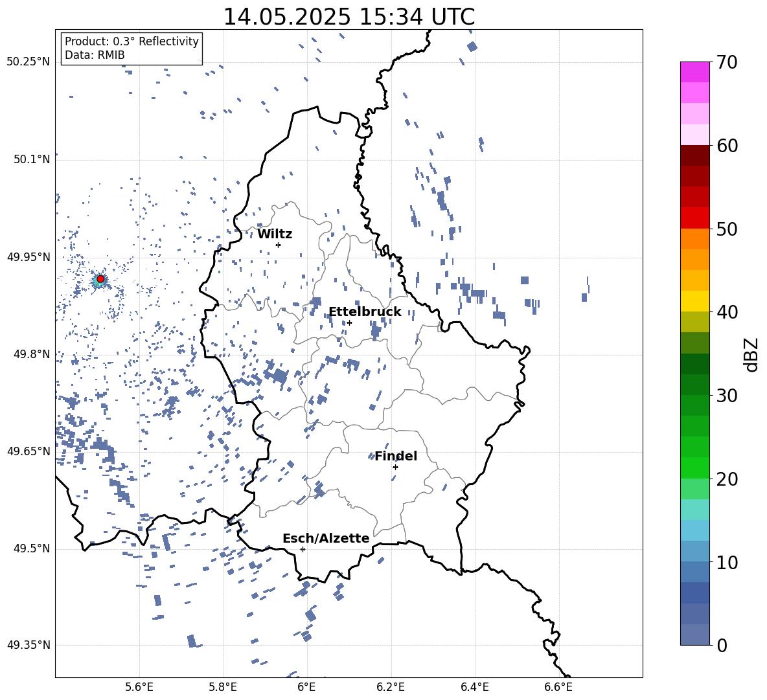Click the Esch/Alzette city label
767x700 pixels.
tap(326, 538)
